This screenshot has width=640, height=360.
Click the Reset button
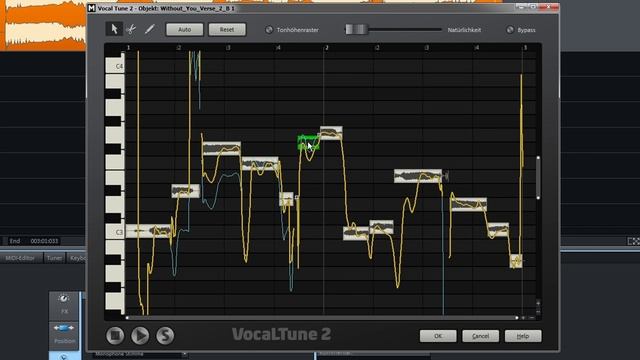(227, 29)
